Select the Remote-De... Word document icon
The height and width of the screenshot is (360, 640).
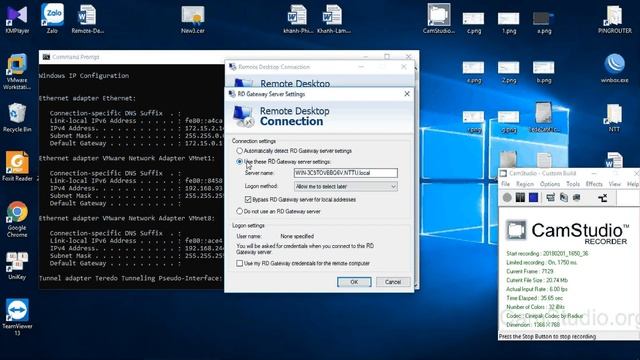[x=87, y=18]
